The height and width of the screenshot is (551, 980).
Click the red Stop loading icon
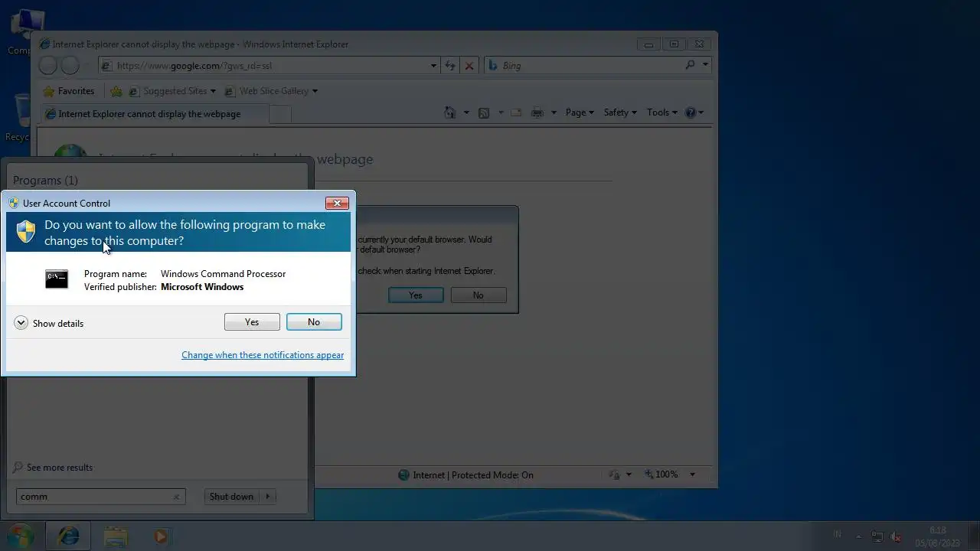point(469,66)
